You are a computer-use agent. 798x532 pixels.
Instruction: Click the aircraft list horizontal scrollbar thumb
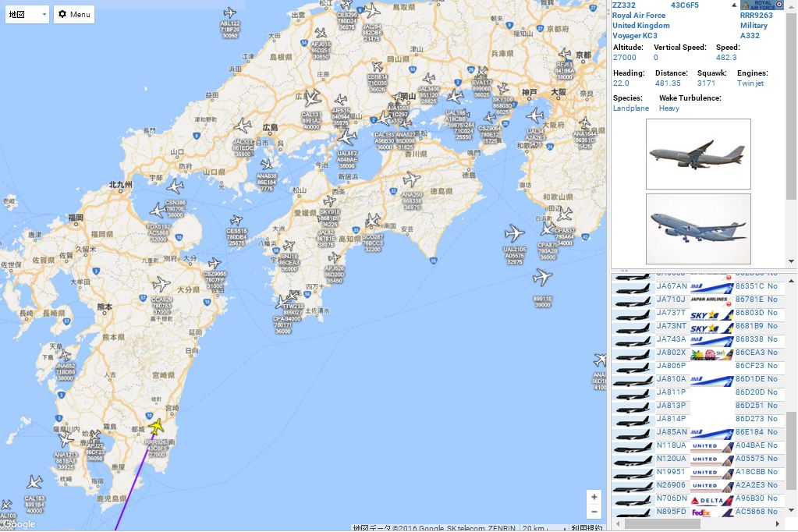[x=661, y=523]
